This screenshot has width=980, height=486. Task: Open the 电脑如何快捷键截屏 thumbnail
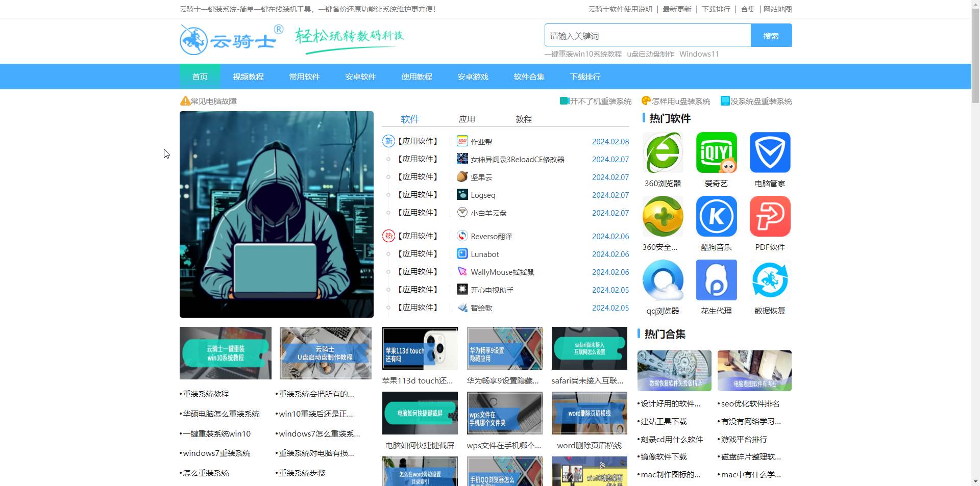pos(420,413)
